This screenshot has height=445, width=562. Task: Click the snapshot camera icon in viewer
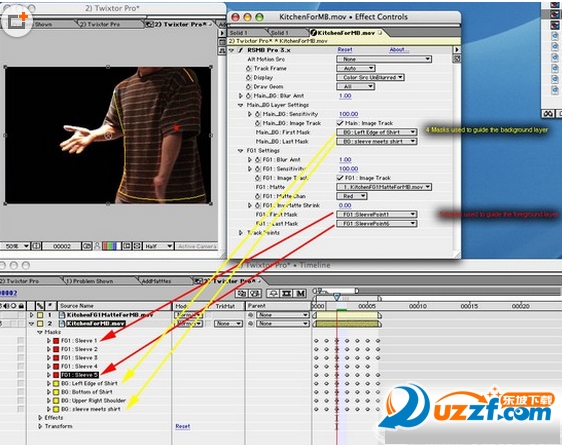(x=87, y=246)
